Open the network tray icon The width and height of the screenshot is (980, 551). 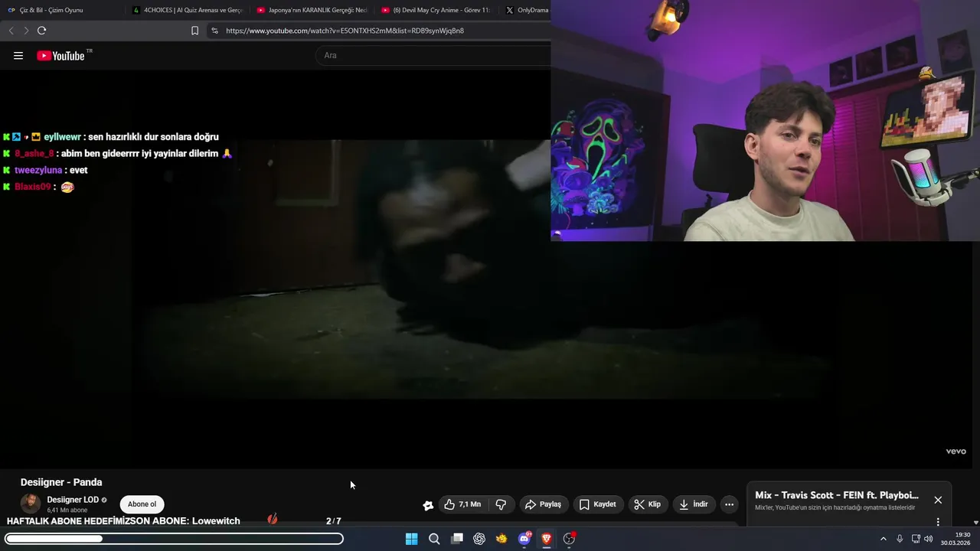pos(916,539)
